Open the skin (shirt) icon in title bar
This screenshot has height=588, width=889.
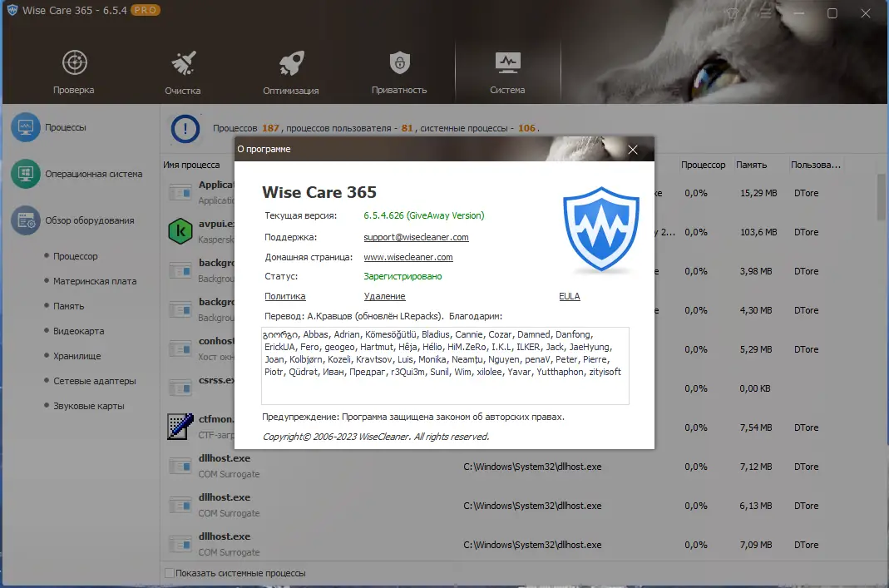pos(733,12)
